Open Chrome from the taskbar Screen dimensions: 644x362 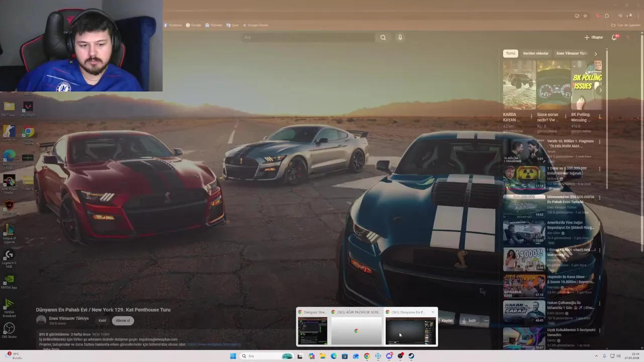tap(367, 356)
